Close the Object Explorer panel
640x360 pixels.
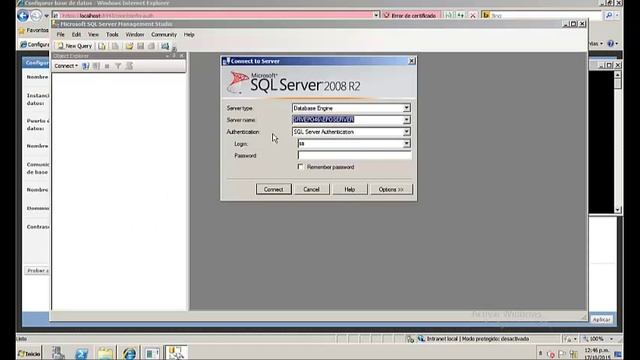[182, 56]
